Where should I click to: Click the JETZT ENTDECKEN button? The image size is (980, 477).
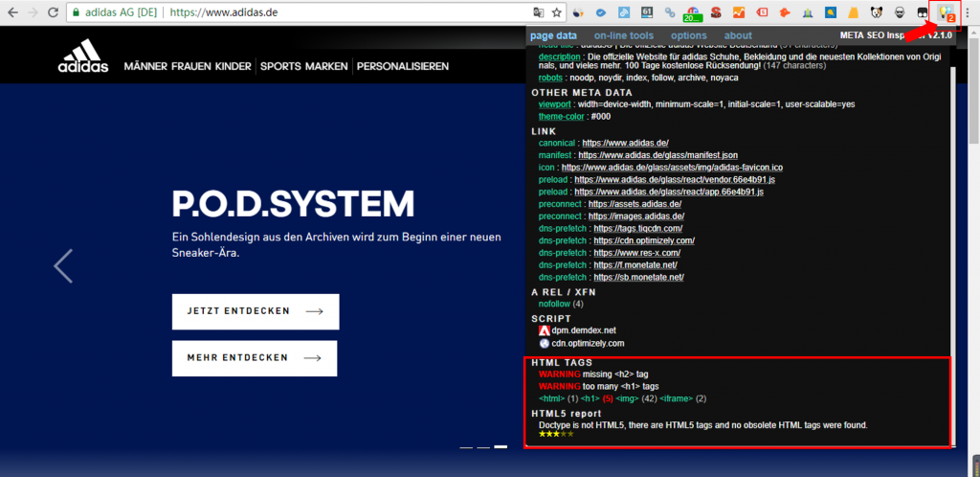(x=256, y=311)
